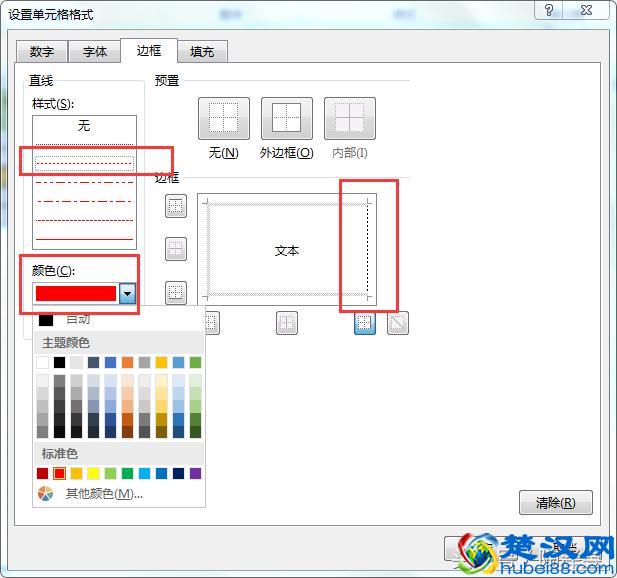617x578 pixels.
Task: Choose 自动 automatic color
Action: pos(78,319)
